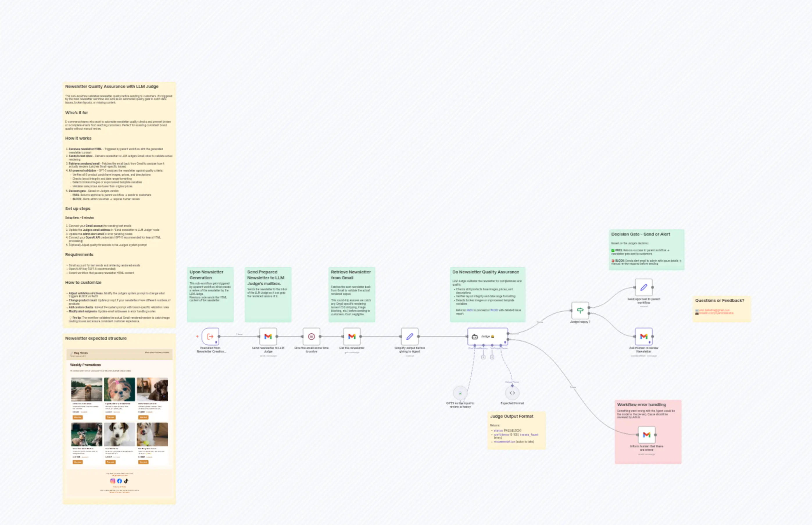Select the Executed from Newsletter Creation trigger node
This screenshot has height=525, width=812.
point(210,337)
